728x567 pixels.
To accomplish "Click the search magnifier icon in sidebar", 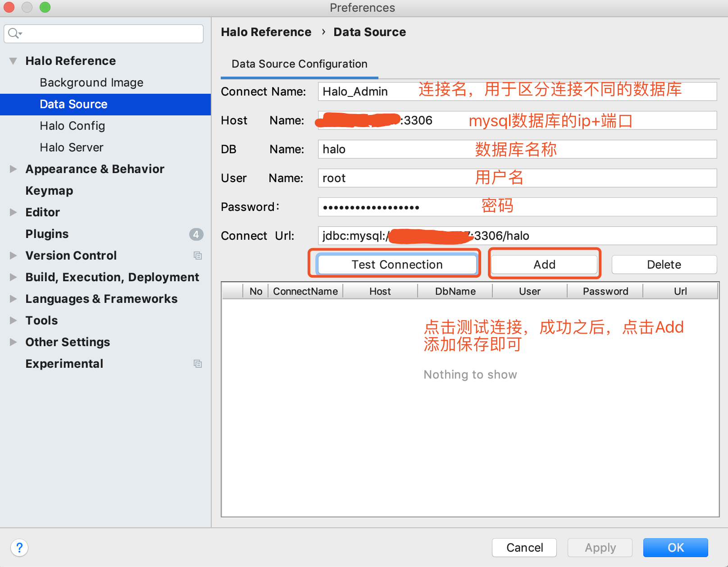I will pyautogui.click(x=14, y=33).
